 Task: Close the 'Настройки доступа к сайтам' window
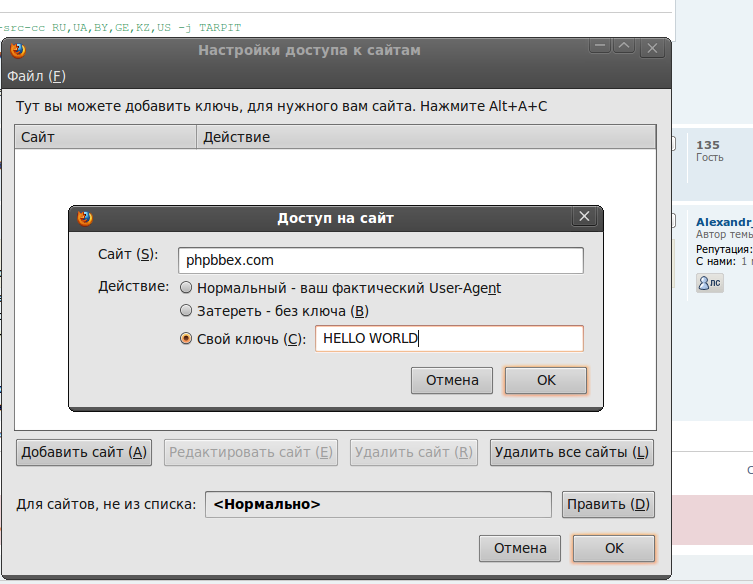coord(652,48)
